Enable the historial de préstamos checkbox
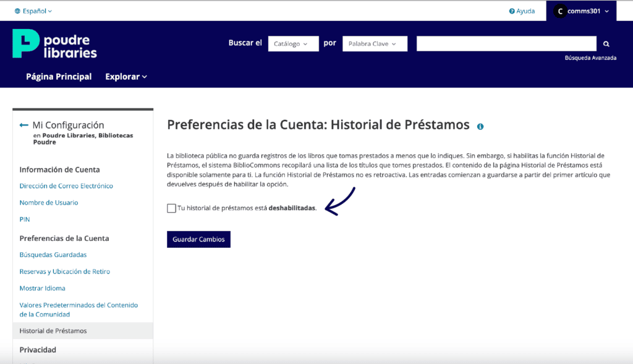Screen dimensions: 633x364 click(x=171, y=208)
